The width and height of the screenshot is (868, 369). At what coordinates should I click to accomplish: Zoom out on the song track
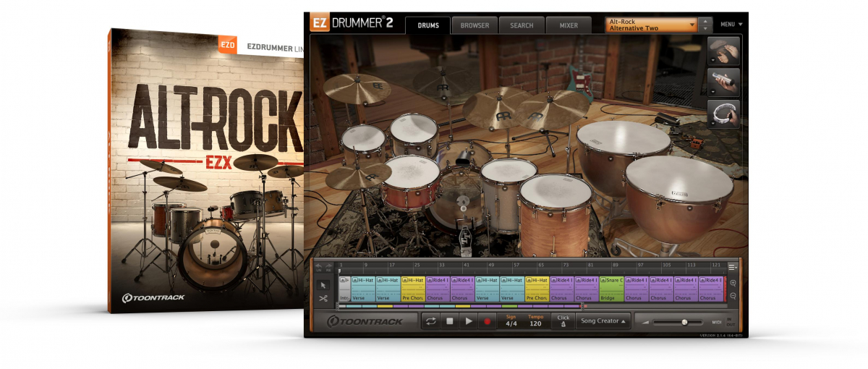coord(733,296)
